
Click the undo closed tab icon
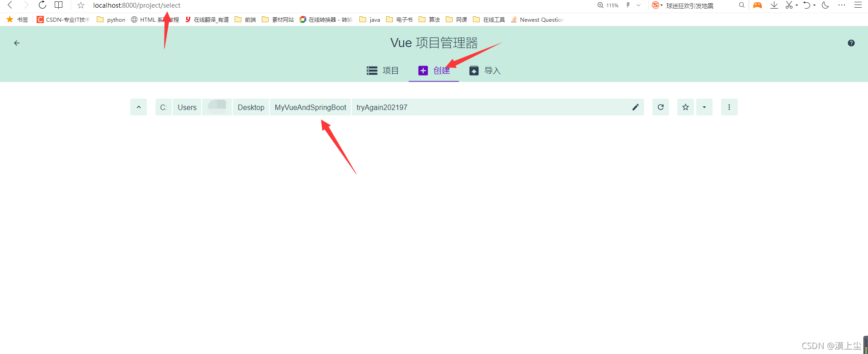(x=807, y=5)
